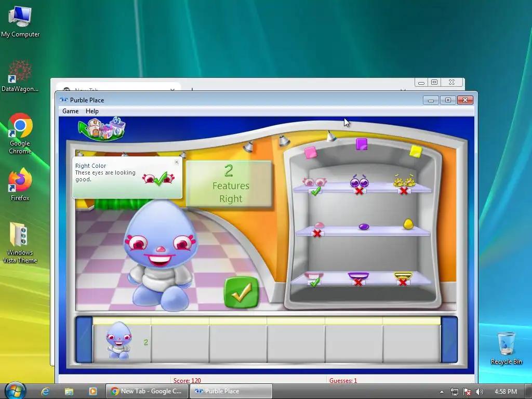
Task: Open Windows Media Player from taskbar
Action: point(92,391)
